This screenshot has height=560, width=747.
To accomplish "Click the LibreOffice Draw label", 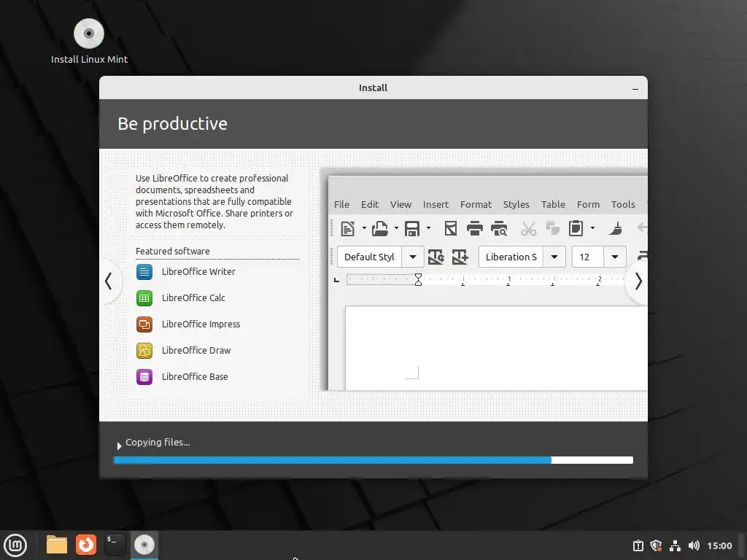I will pyautogui.click(x=196, y=351).
